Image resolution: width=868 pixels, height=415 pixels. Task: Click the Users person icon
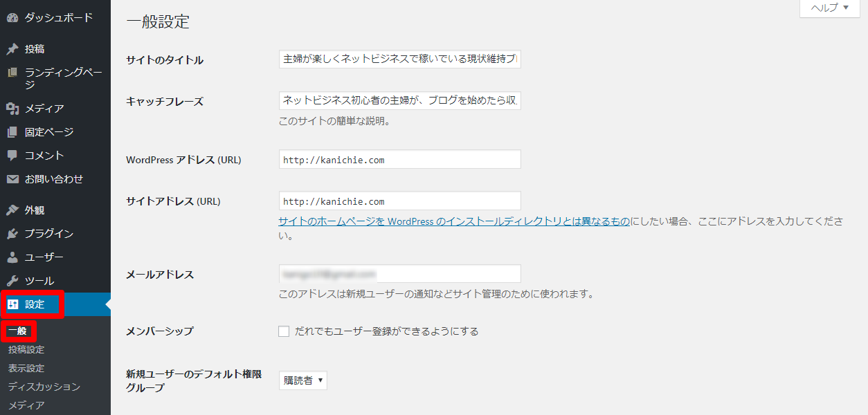(x=12, y=257)
